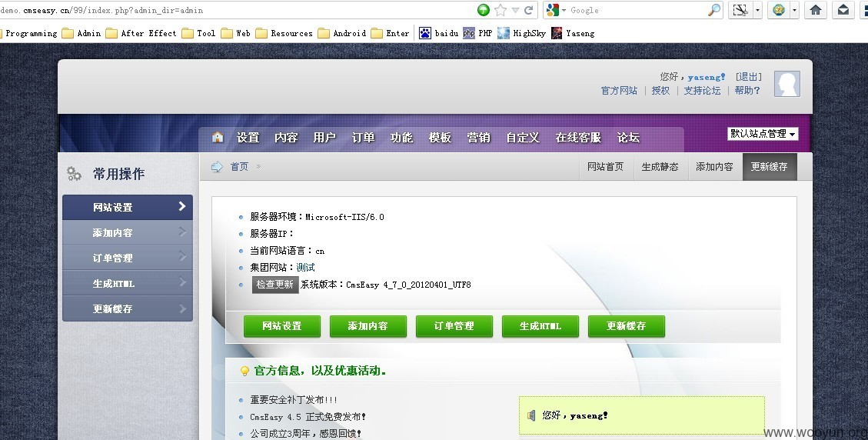The width and height of the screenshot is (868, 440).
Task: Click the browser home icon
Action: pos(816,10)
